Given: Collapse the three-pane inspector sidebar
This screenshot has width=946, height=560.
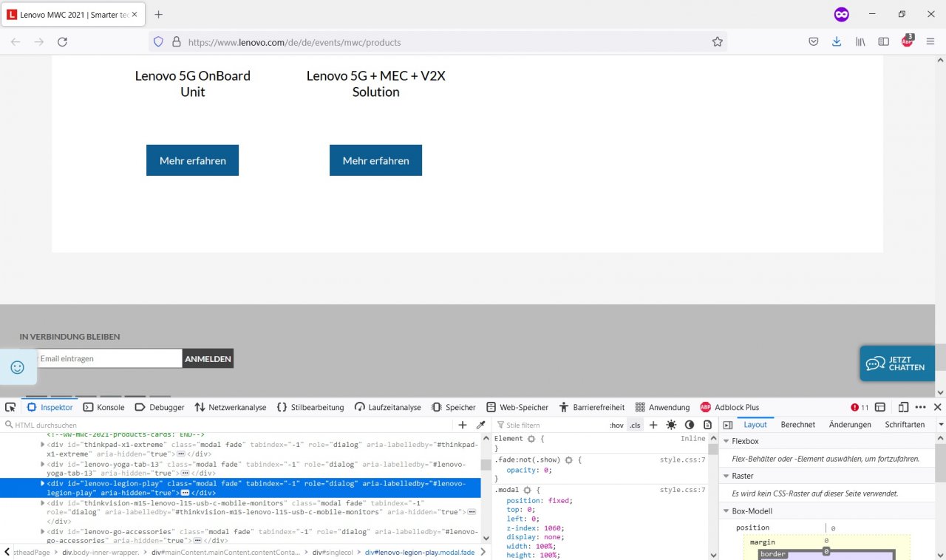Looking at the screenshot, I should [x=727, y=425].
